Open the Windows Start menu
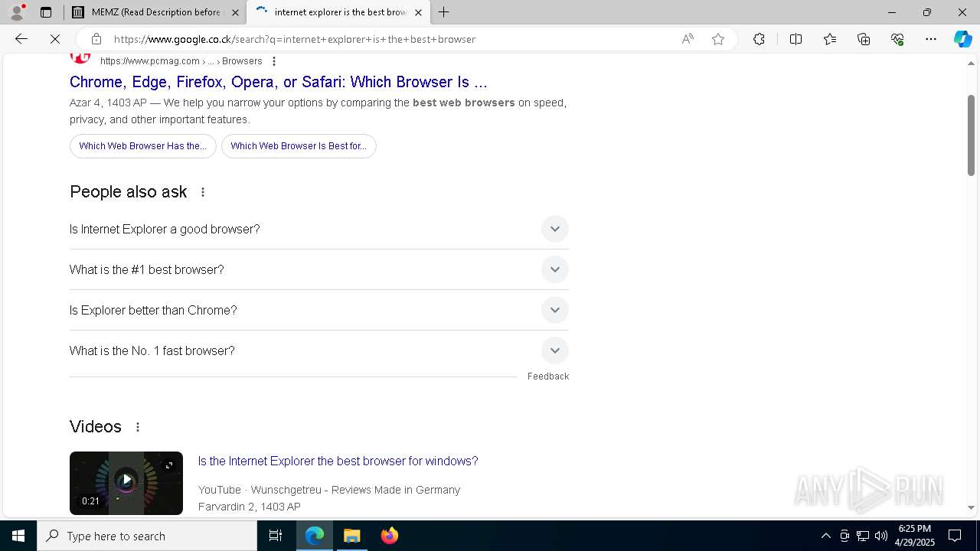Image resolution: width=980 pixels, height=551 pixels. pos(18,536)
